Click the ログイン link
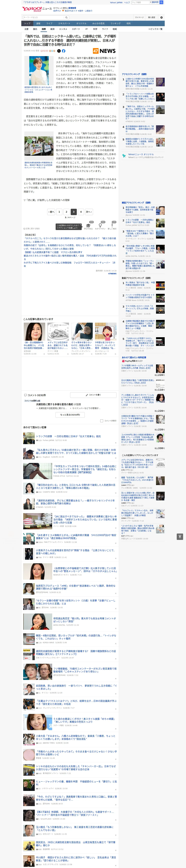Image resolution: width=186 pixels, height=868 pixels. 57,11
